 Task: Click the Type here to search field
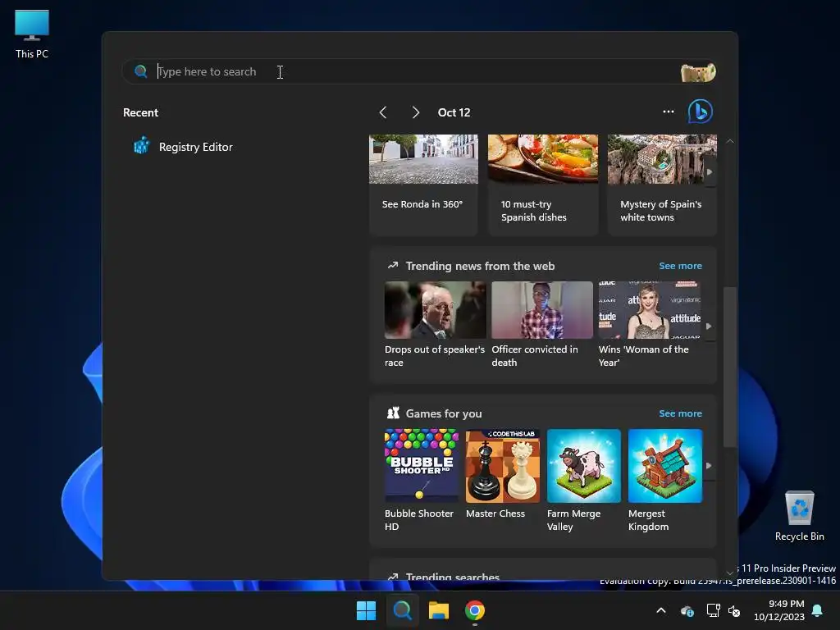click(418, 72)
